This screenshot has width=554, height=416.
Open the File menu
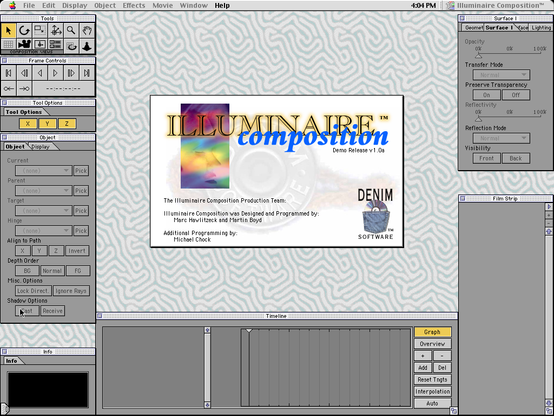29,5
